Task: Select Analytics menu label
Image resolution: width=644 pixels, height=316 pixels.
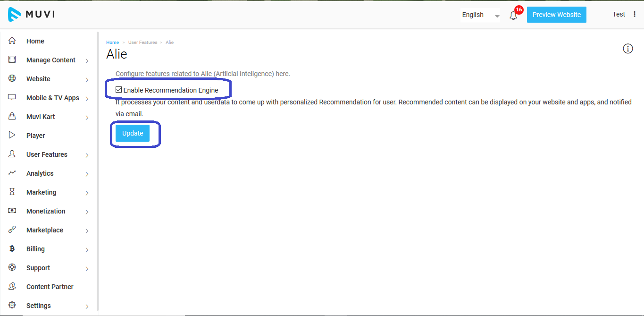Action: click(40, 173)
